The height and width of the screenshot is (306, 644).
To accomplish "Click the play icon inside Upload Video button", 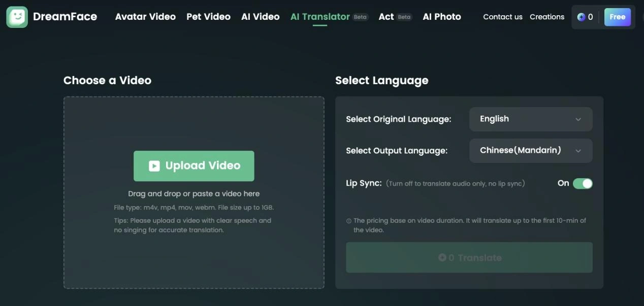I will pos(153,165).
